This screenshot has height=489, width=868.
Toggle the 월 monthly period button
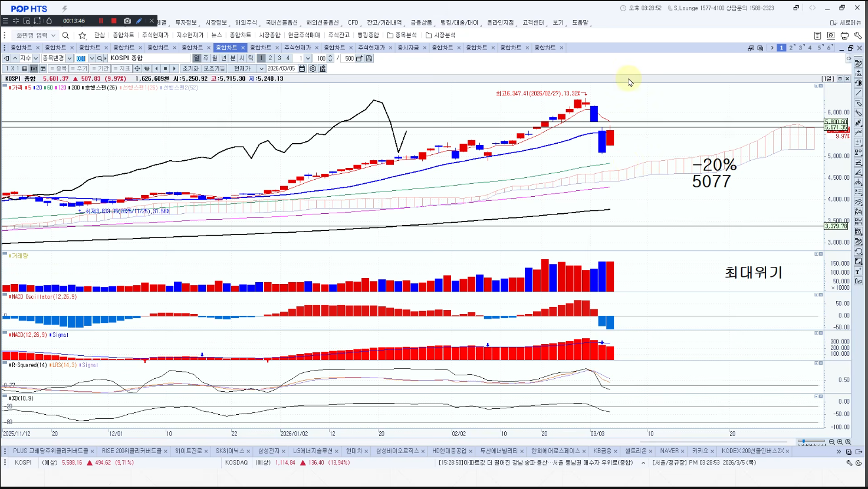[215, 58]
